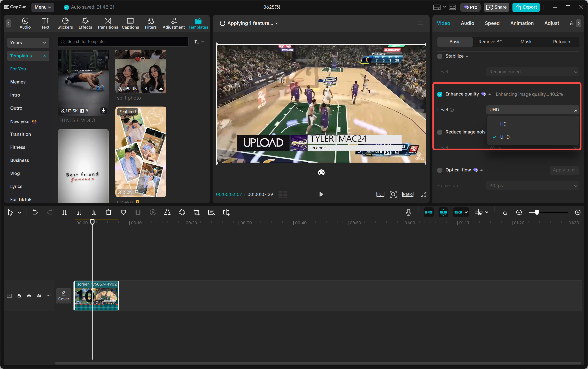Open the Frame rate dropdown
The image size is (588, 369).
point(532,186)
